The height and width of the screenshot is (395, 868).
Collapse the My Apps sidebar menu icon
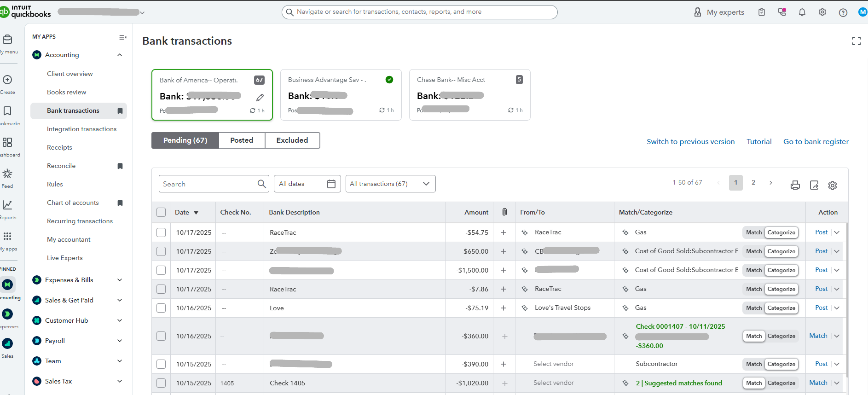pos(122,37)
